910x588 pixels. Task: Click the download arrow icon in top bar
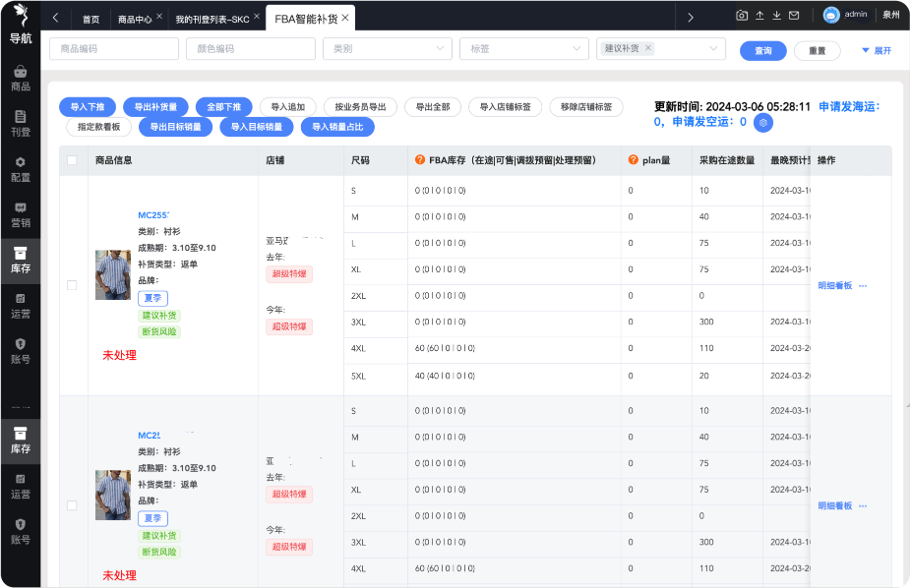tap(776, 16)
